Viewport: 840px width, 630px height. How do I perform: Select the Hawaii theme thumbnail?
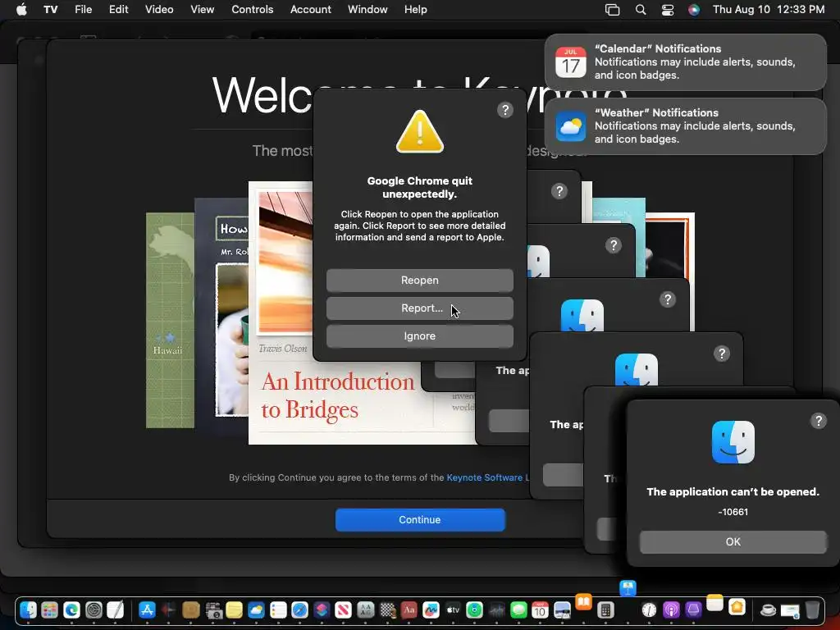pos(170,321)
